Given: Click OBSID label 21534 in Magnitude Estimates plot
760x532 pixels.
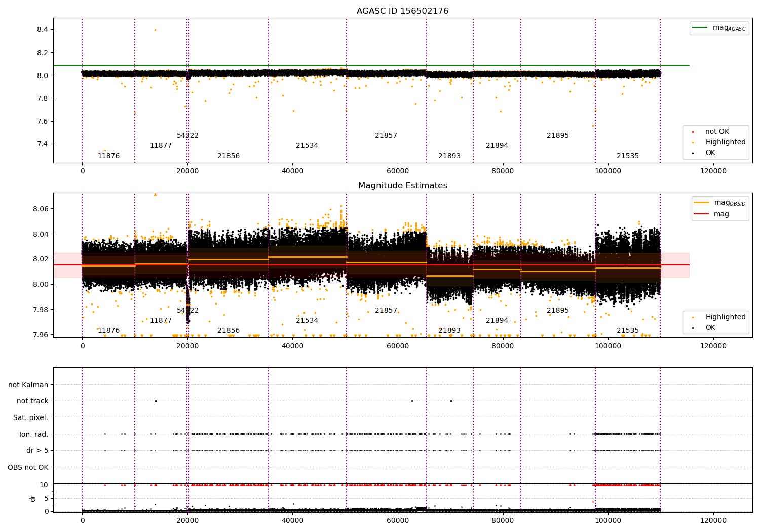Looking at the screenshot, I should [x=307, y=321].
